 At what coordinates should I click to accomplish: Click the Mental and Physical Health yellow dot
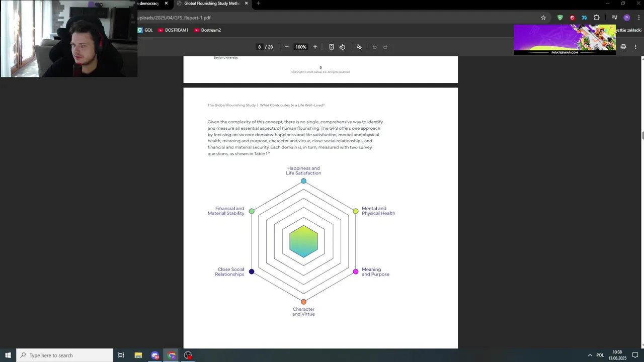click(x=356, y=211)
